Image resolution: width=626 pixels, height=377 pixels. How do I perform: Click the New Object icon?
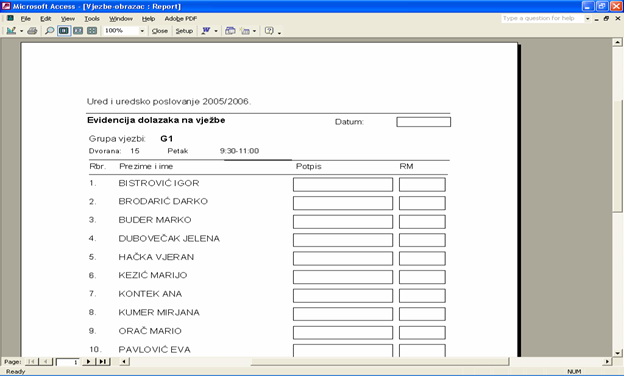tap(245, 31)
